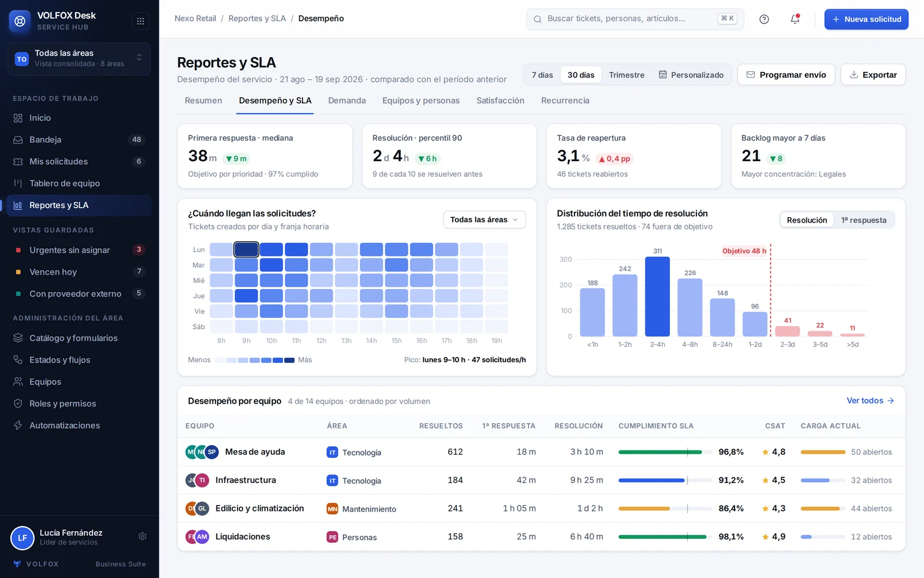Open the Resumen tab
The width and height of the screenshot is (924, 578).
point(203,101)
